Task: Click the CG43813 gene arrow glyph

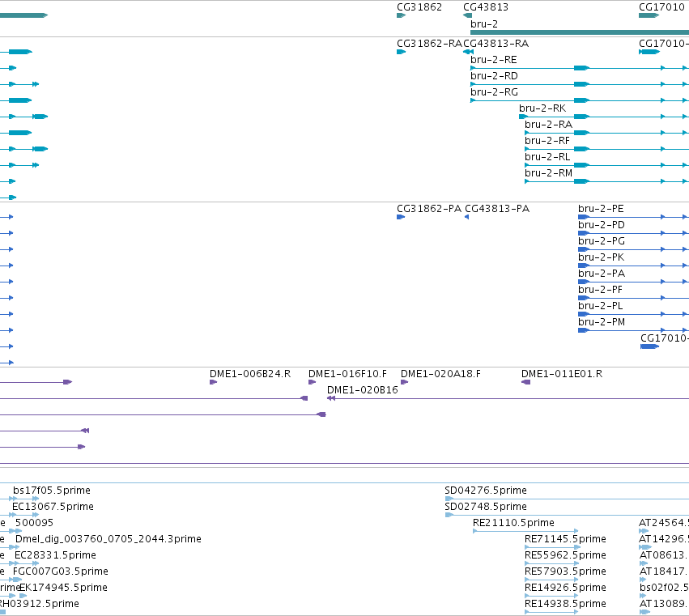Action: (467, 15)
